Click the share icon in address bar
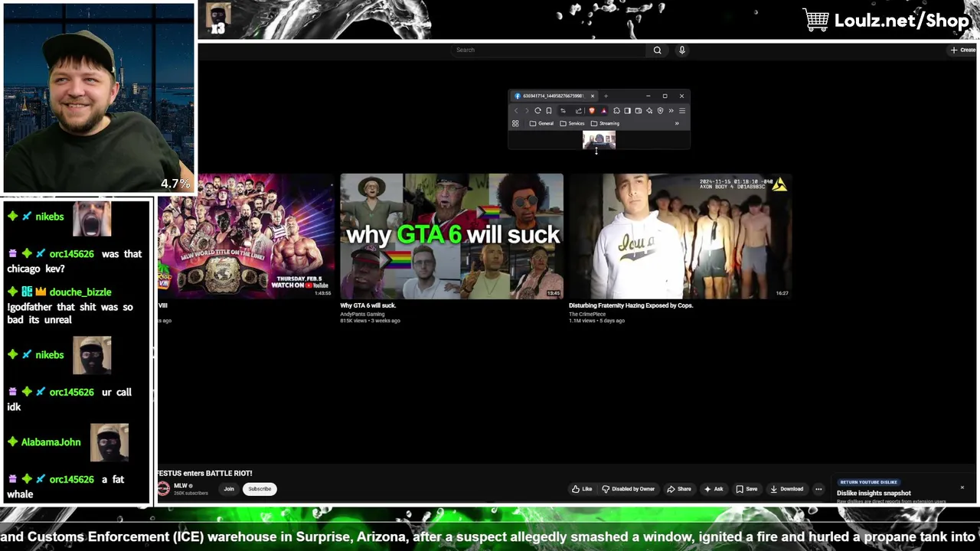 click(579, 111)
